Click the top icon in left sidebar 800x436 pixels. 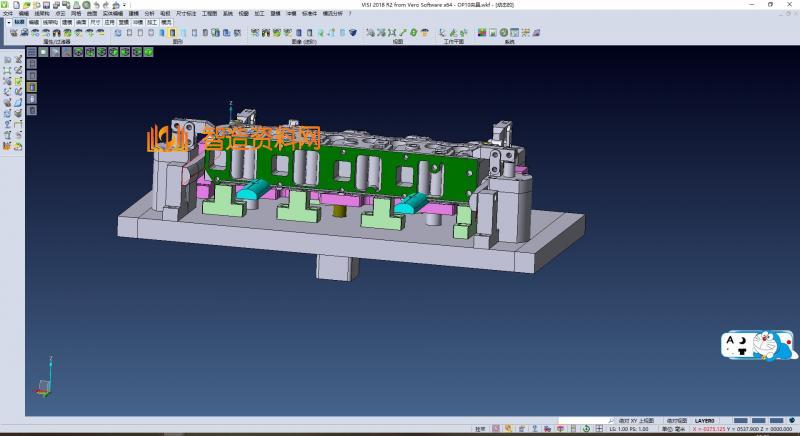click(x=7, y=60)
